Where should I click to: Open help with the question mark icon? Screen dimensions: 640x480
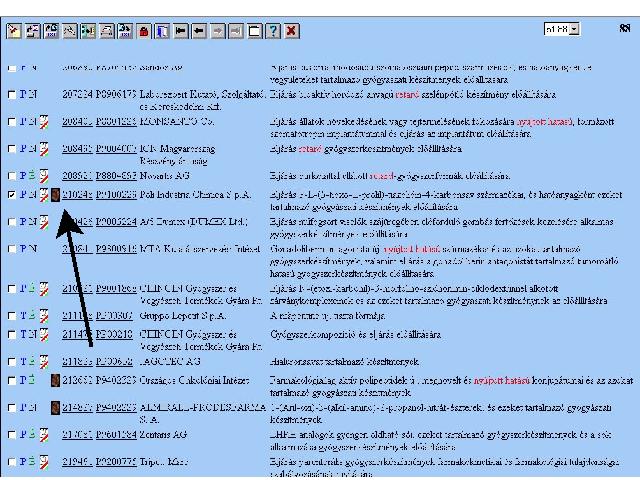[273, 31]
